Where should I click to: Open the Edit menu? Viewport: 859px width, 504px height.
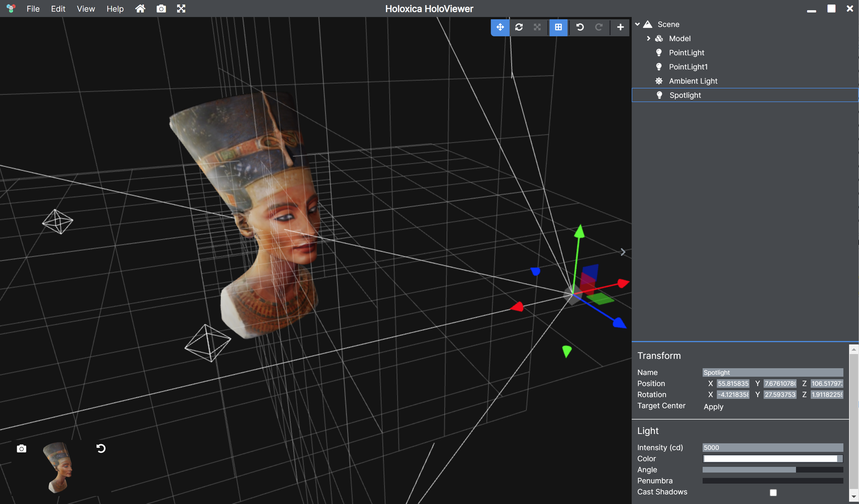(58, 9)
